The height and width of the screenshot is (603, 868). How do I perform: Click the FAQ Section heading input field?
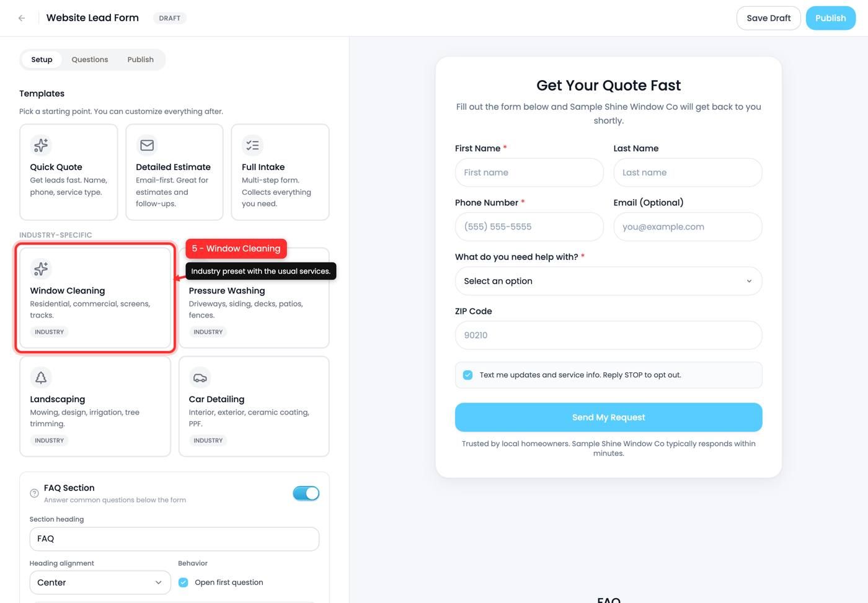click(174, 538)
